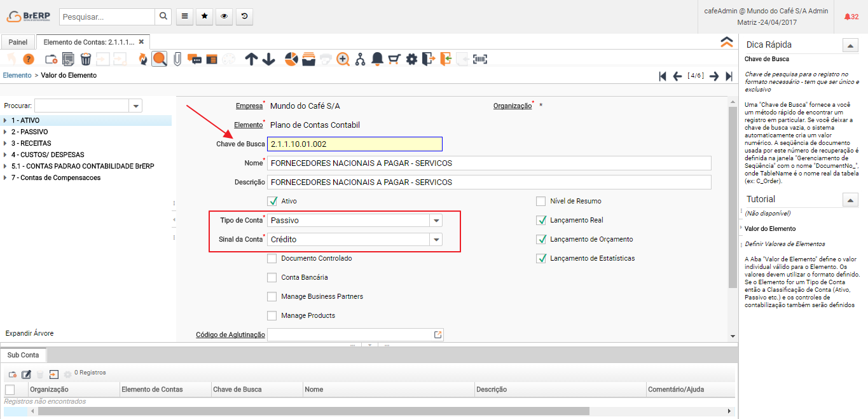
Task: Click the bell requests icon in toolbar
Action: coord(377,59)
